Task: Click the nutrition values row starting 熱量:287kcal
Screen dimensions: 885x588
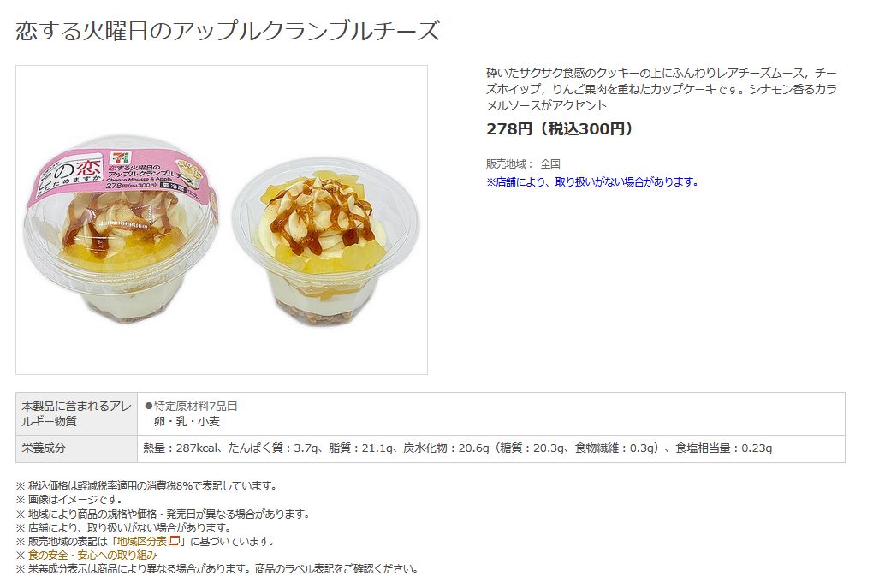Action: pos(458,448)
